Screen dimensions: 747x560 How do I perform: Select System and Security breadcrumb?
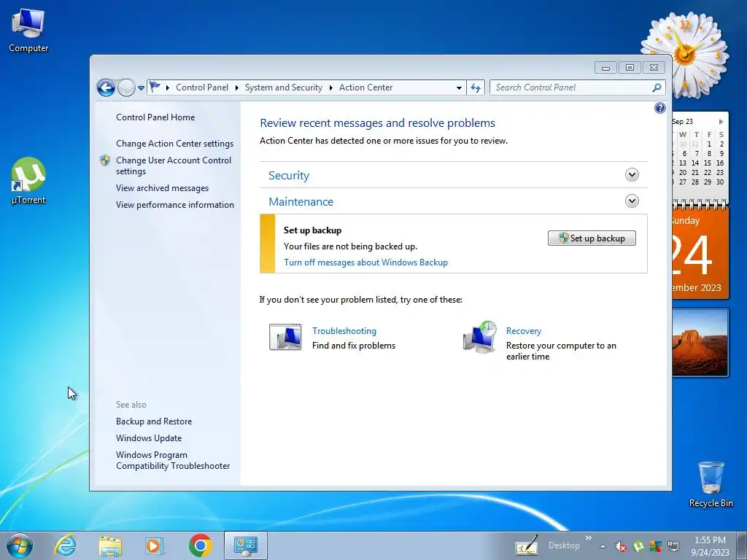284,87
